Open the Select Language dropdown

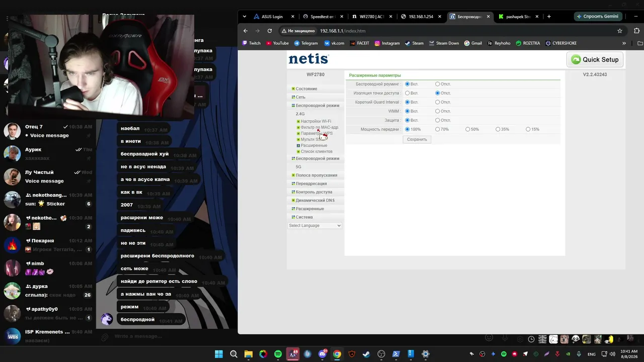coord(315,225)
